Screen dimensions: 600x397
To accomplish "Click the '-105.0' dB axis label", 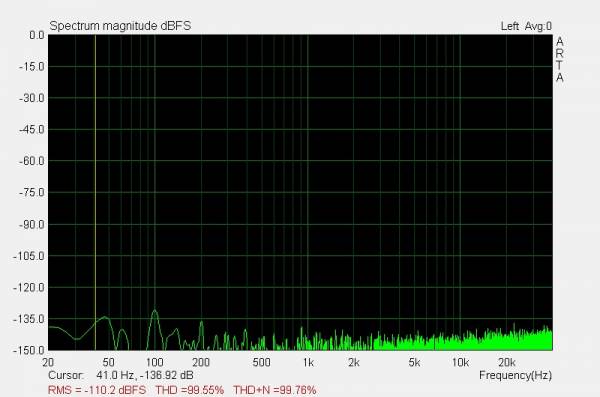I will 29,256.
